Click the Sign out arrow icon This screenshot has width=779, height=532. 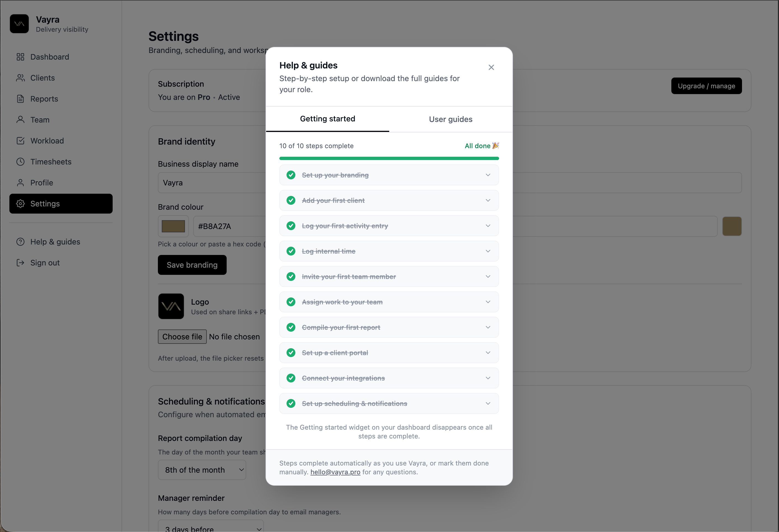[x=20, y=263]
